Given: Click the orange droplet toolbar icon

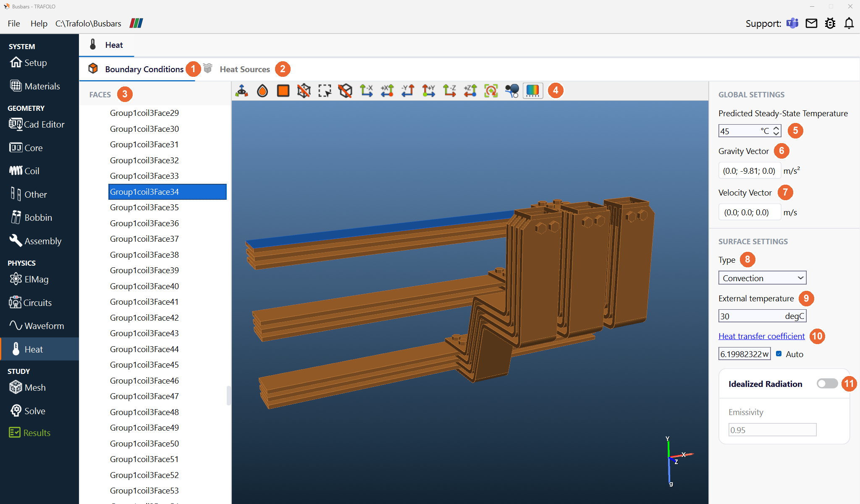Looking at the screenshot, I should coord(262,91).
